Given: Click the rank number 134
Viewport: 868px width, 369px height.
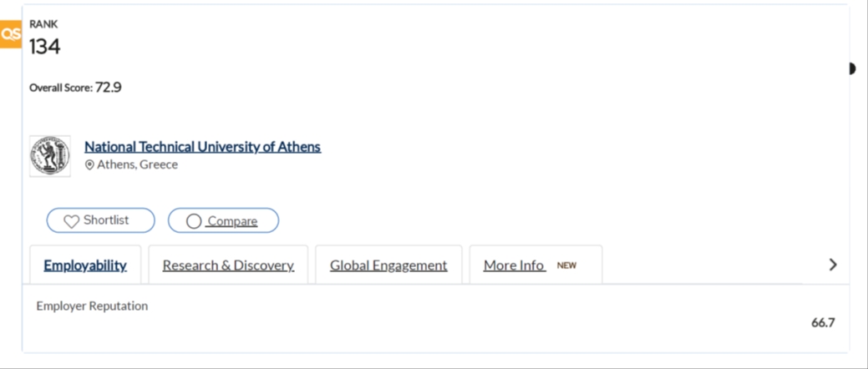Looking at the screenshot, I should click(x=45, y=47).
